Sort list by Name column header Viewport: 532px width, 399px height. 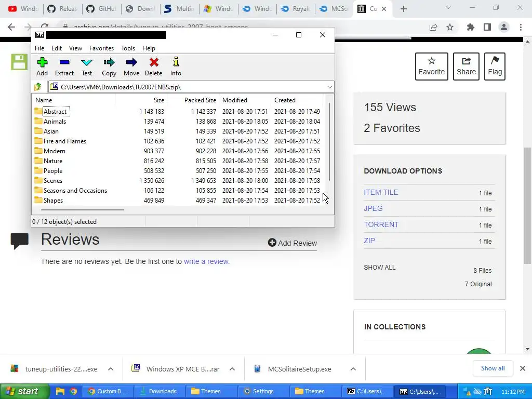click(x=74, y=100)
